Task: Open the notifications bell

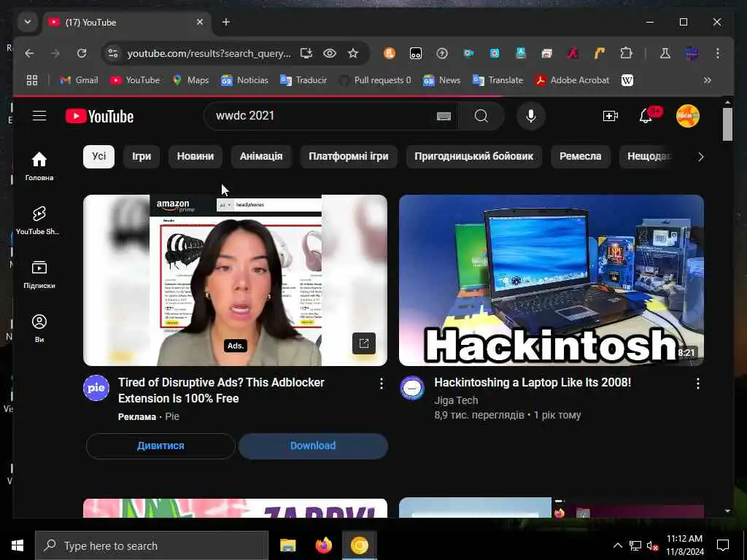Action: pyautogui.click(x=646, y=116)
